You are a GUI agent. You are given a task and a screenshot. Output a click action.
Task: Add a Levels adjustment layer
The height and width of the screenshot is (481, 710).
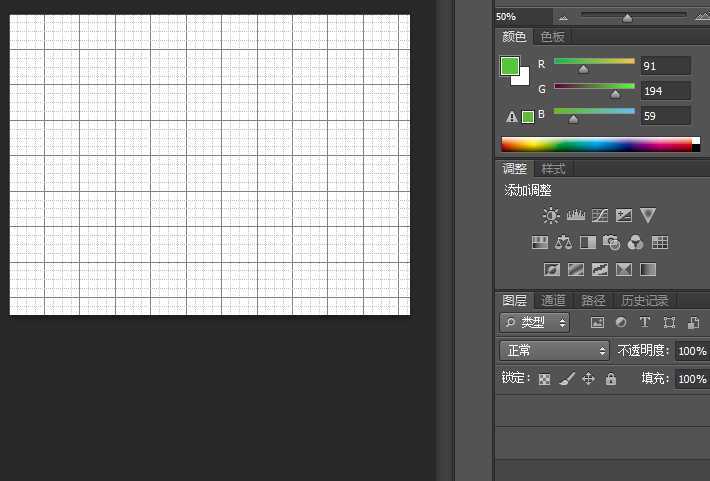pos(576,215)
